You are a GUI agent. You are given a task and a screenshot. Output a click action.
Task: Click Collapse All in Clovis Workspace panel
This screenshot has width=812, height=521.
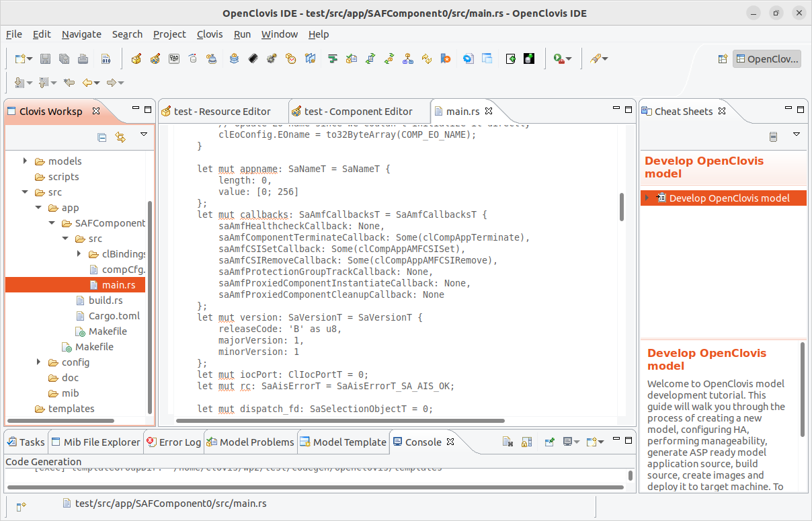(x=102, y=137)
